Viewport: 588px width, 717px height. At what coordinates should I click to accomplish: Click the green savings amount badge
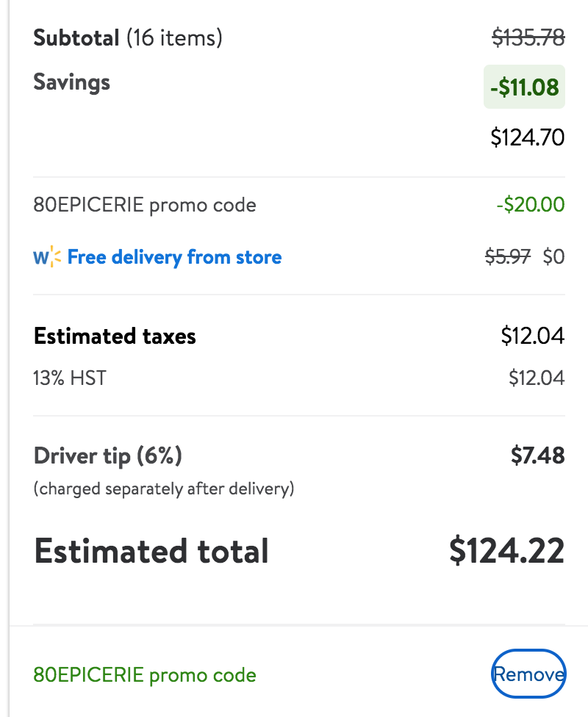coord(524,87)
